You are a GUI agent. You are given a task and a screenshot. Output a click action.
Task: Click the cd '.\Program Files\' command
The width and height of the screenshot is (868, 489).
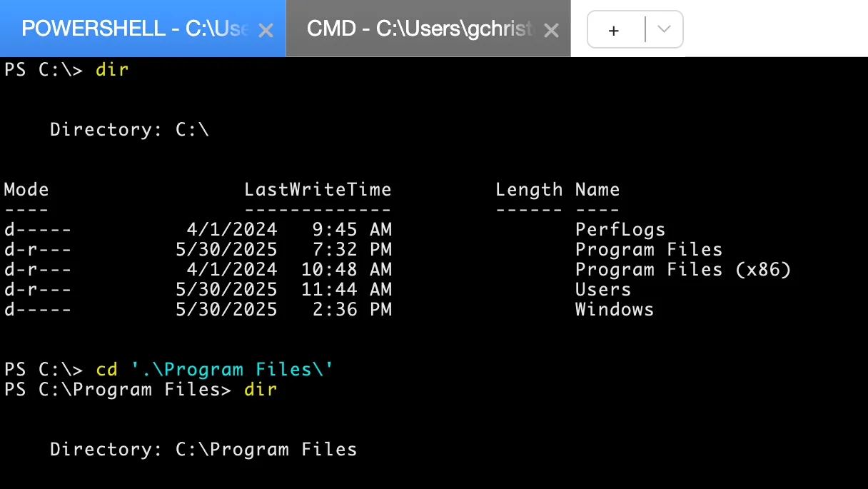coord(213,369)
